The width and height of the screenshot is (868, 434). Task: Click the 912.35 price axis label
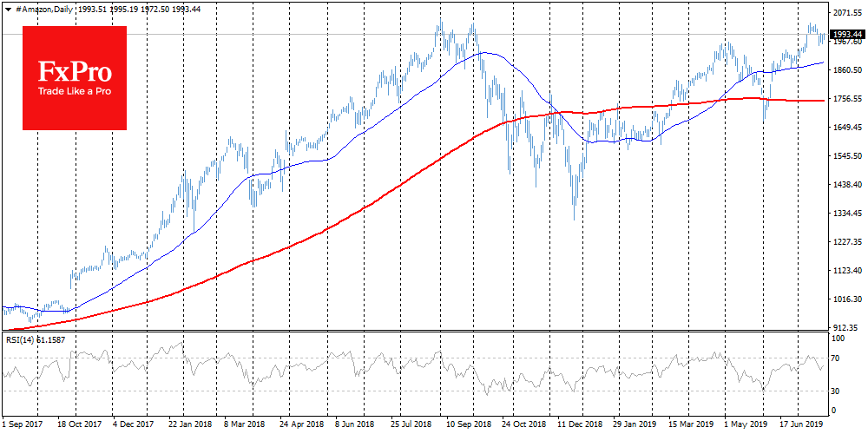pyautogui.click(x=847, y=327)
